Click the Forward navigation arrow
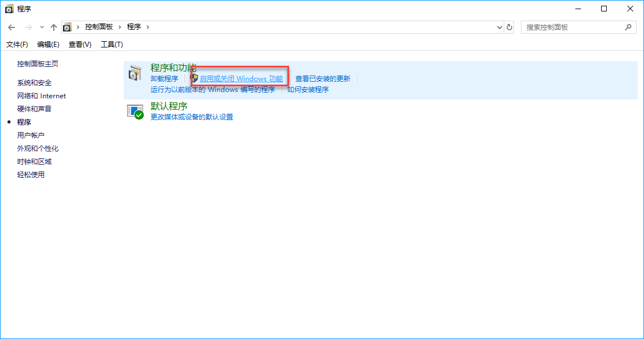The image size is (644, 339). point(29,27)
